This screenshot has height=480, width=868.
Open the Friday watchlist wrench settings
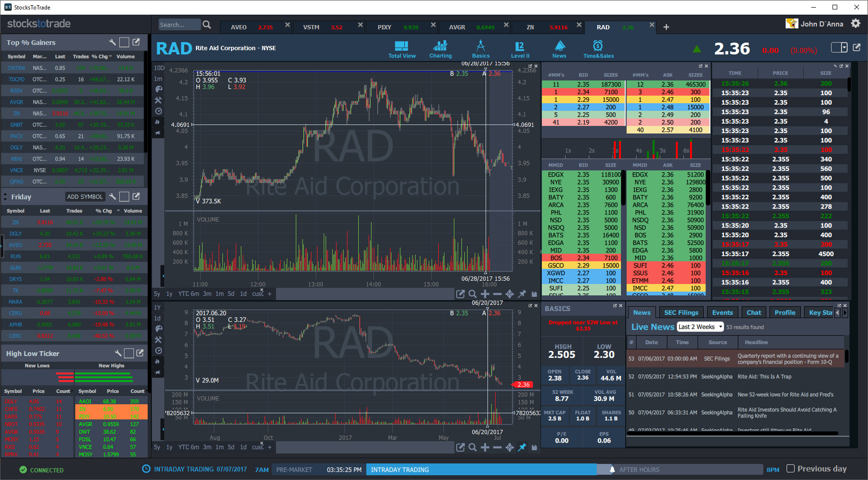(113, 196)
